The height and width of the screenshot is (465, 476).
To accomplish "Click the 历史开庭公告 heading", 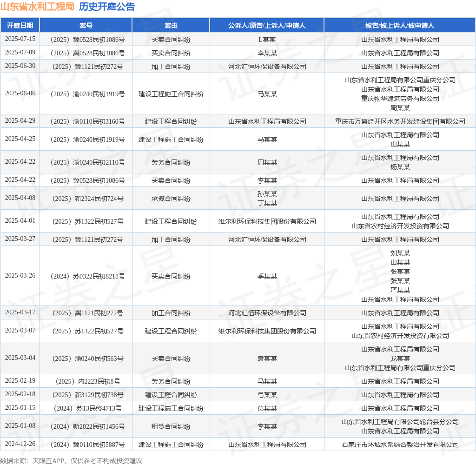I will pyautogui.click(x=107, y=7).
